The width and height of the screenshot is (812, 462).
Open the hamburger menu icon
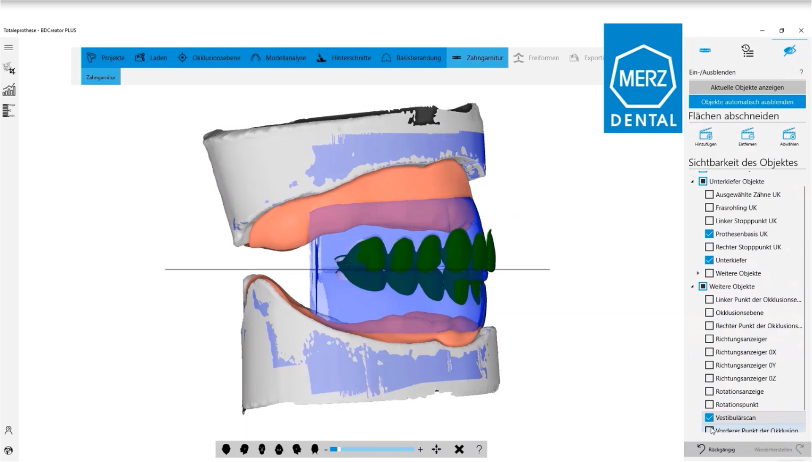coord(9,47)
